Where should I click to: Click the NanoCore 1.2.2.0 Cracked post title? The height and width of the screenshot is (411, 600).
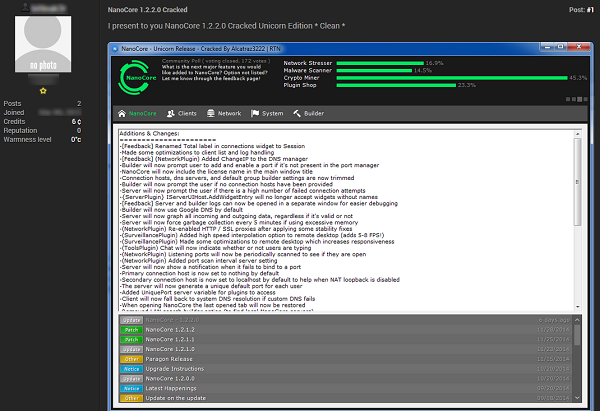(147, 10)
